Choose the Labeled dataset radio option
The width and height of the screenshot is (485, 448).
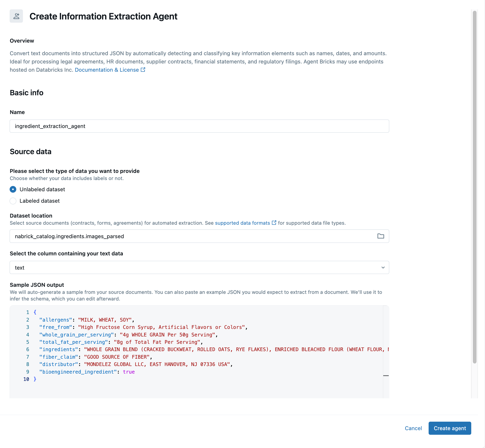tap(13, 201)
